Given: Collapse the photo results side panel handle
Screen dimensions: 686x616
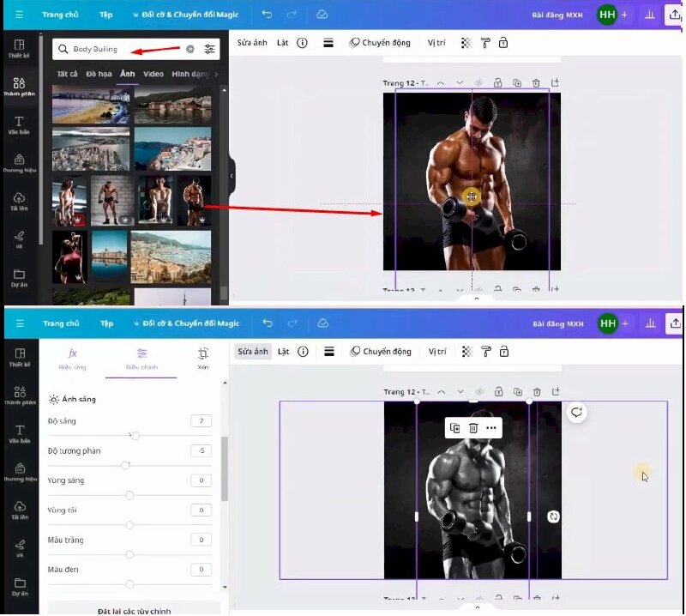Looking at the screenshot, I should click(232, 176).
